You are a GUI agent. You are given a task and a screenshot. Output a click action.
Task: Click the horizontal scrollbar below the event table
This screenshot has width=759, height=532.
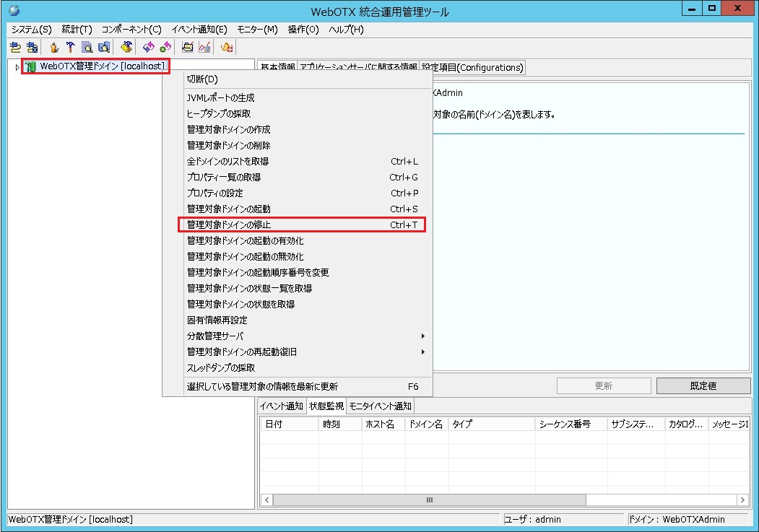pyautogui.click(x=428, y=500)
